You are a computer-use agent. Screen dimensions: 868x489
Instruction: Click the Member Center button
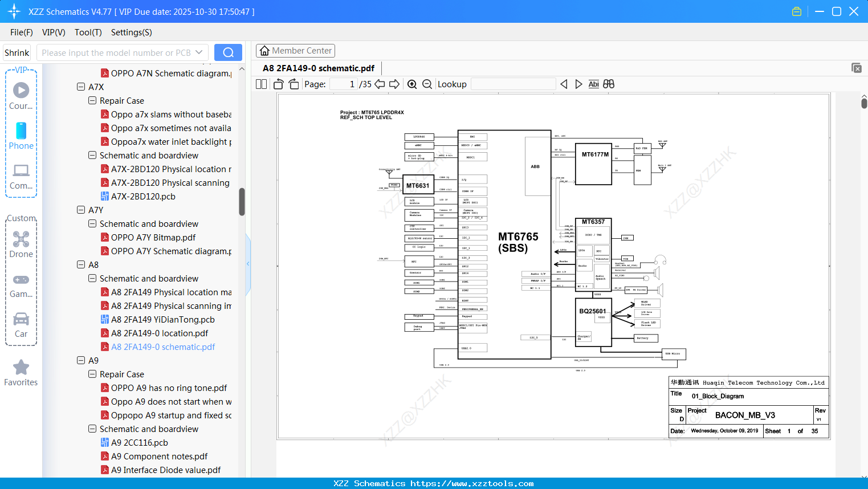pyautogui.click(x=295, y=51)
